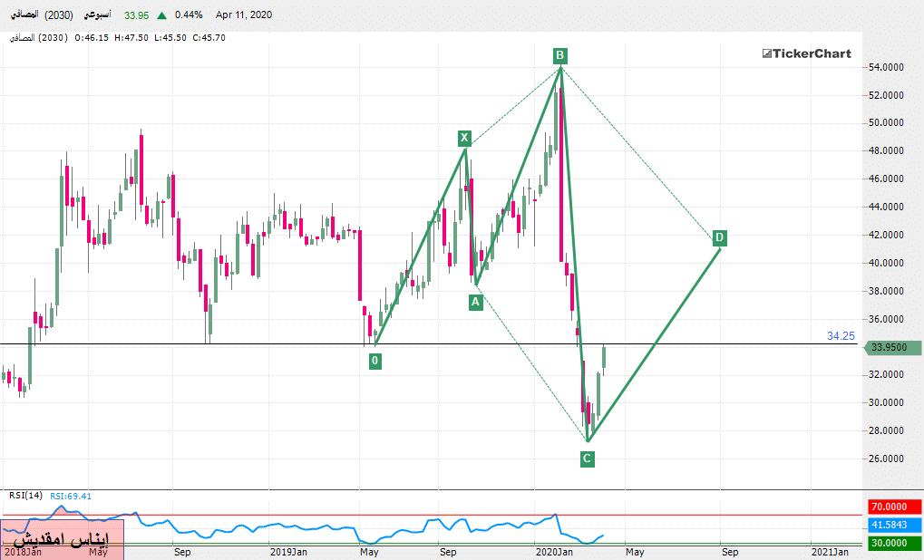Click the D projected point marker
Image resolution: width=924 pixels, height=560 pixels.
[x=718, y=237]
